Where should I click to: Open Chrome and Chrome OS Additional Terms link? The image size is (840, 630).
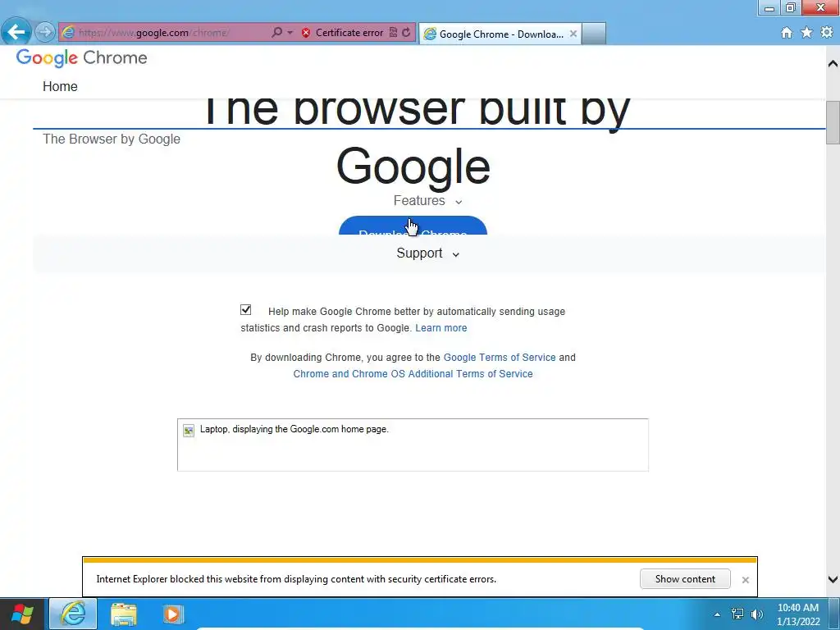[x=413, y=374]
